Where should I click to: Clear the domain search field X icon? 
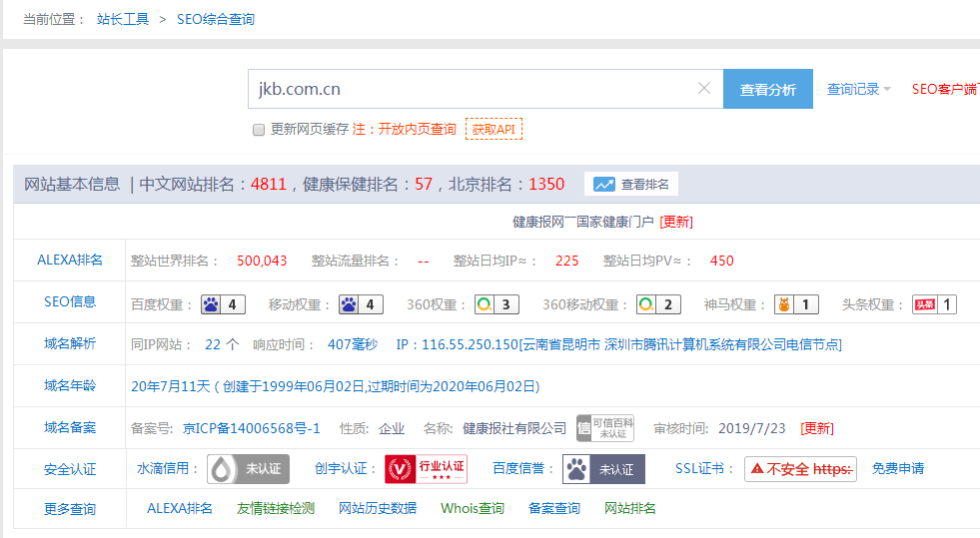(x=703, y=89)
